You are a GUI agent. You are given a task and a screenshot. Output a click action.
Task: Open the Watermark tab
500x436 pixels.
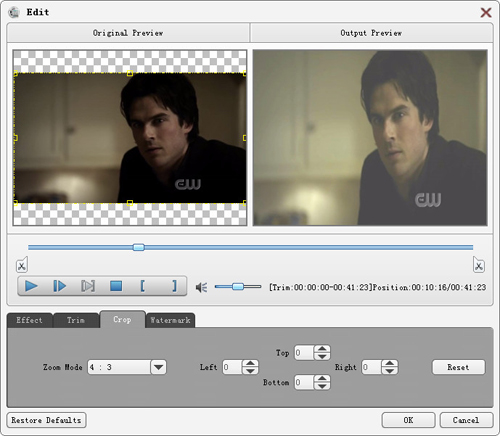point(170,320)
